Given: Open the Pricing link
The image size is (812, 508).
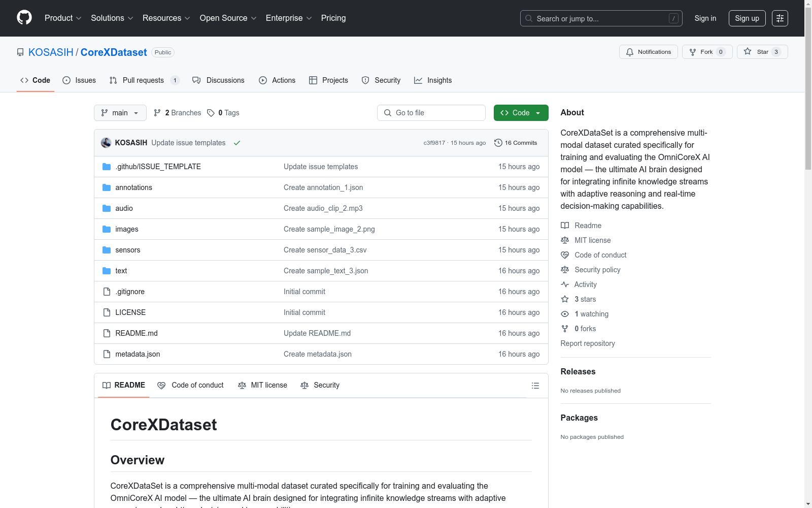Looking at the screenshot, I should 333,18.
